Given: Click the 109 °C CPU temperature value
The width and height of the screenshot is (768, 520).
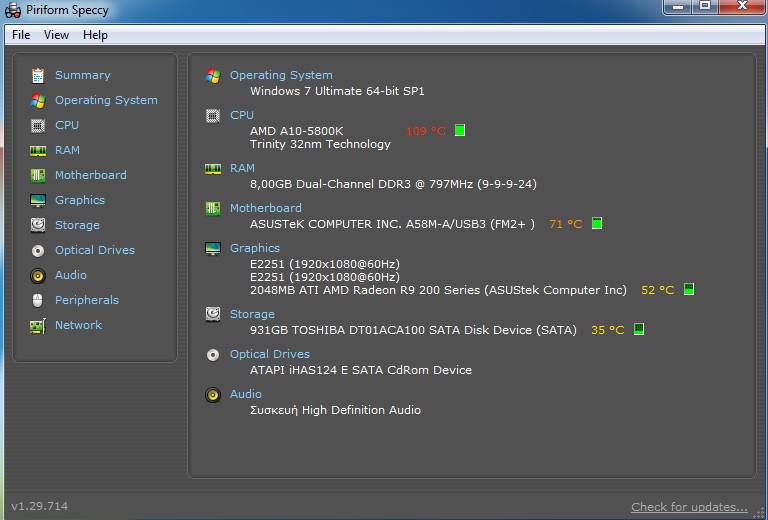Looking at the screenshot, I should (x=426, y=131).
